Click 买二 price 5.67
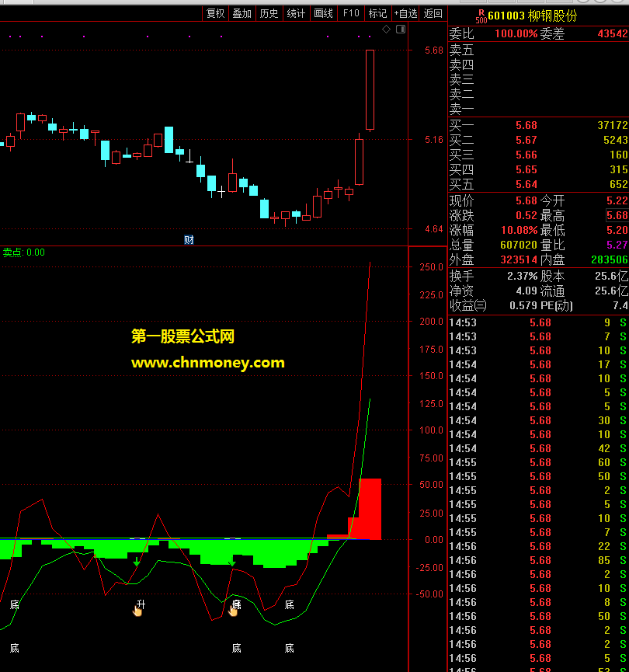 pyautogui.click(x=526, y=140)
